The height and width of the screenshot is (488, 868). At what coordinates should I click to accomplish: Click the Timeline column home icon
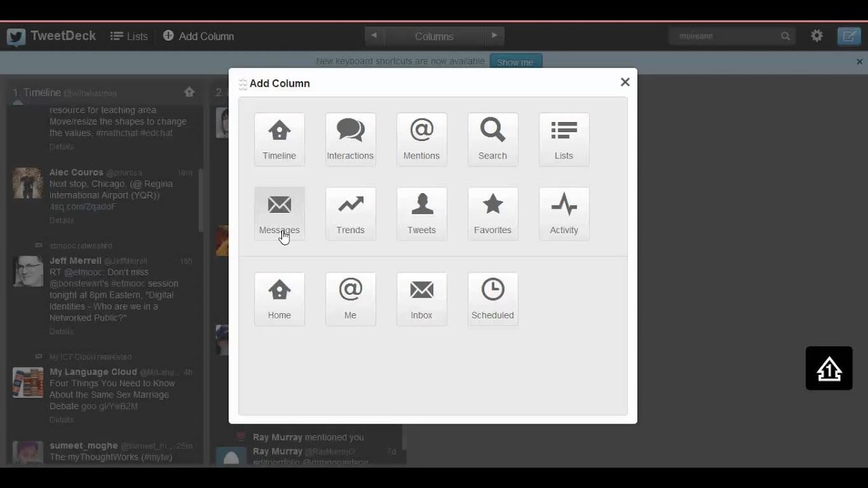pyautogui.click(x=189, y=92)
